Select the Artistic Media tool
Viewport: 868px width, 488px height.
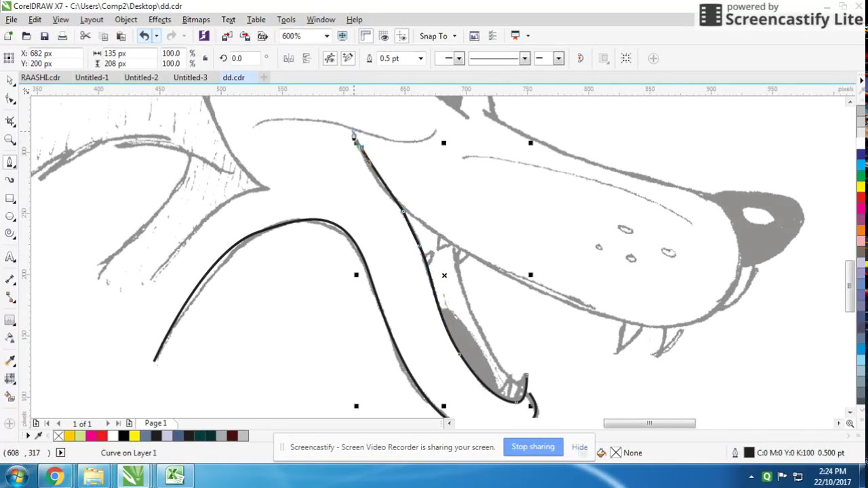[10, 180]
